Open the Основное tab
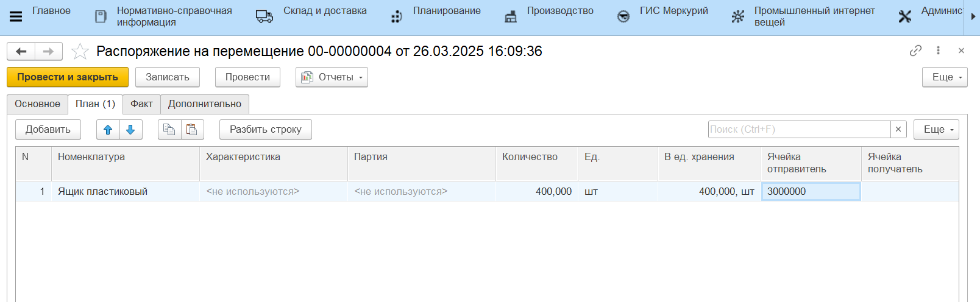The width and height of the screenshot is (980, 302). (x=37, y=104)
